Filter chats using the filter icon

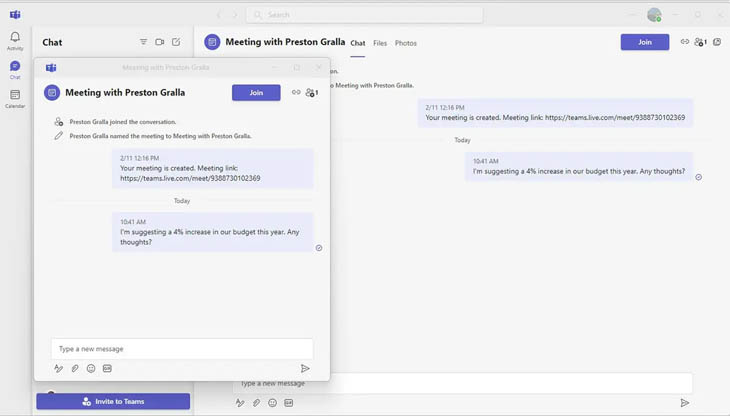(143, 42)
